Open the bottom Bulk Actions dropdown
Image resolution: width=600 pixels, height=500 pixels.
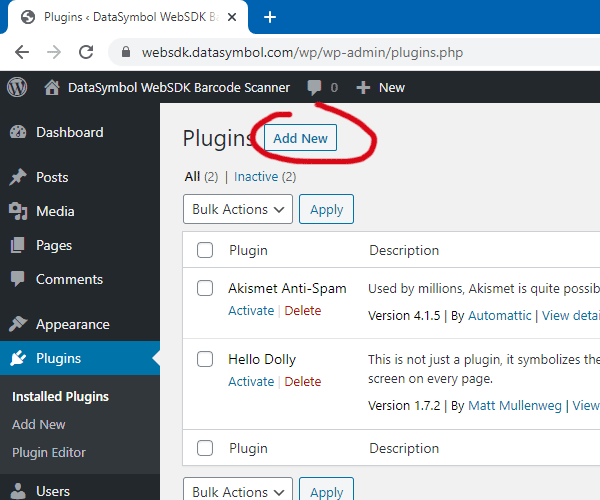pyautogui.click(x=238, y=491)
